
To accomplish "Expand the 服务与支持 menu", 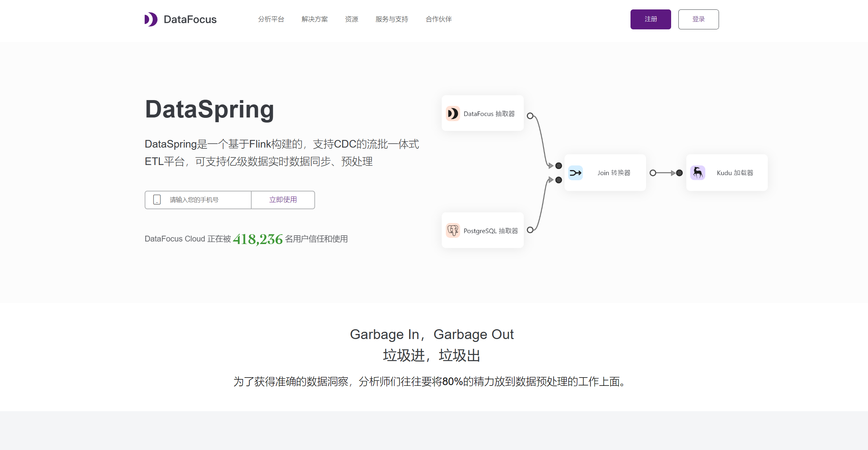I will coord(392,19).
